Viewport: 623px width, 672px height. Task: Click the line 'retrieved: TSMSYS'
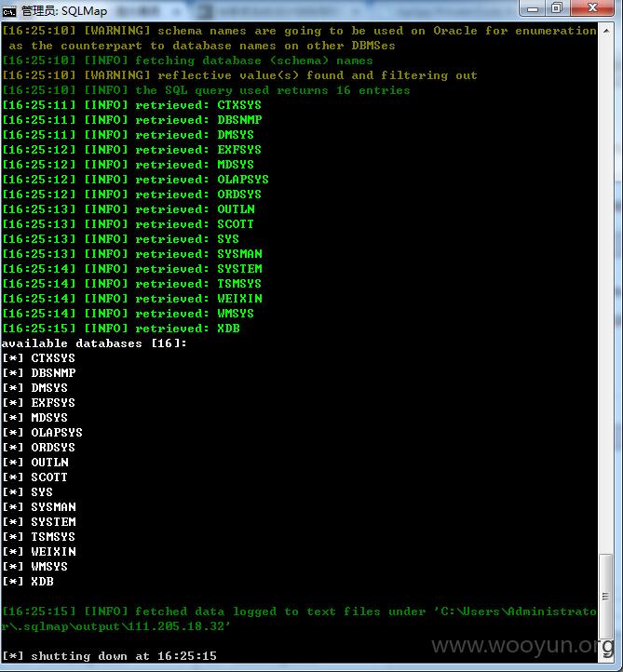131,284
